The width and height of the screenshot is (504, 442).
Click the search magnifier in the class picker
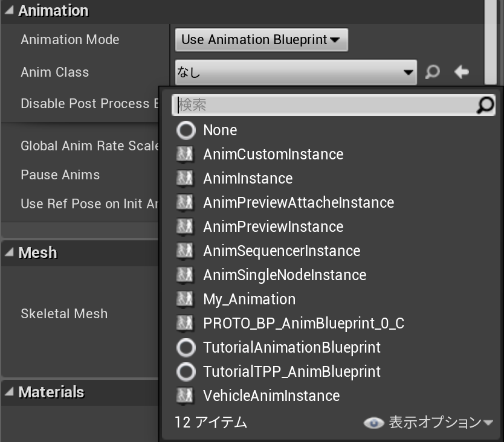pos(485,106)
